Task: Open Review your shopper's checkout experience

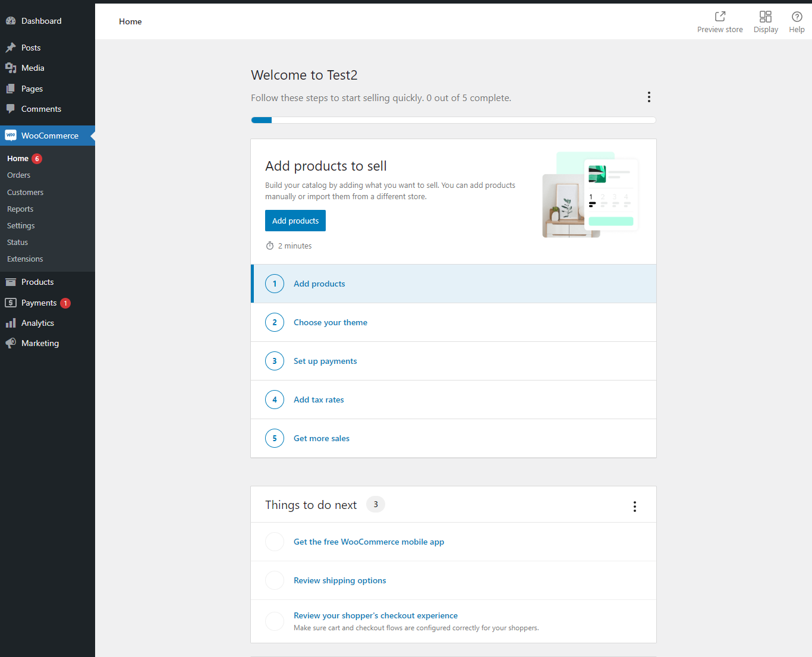Action: [376, 615]
